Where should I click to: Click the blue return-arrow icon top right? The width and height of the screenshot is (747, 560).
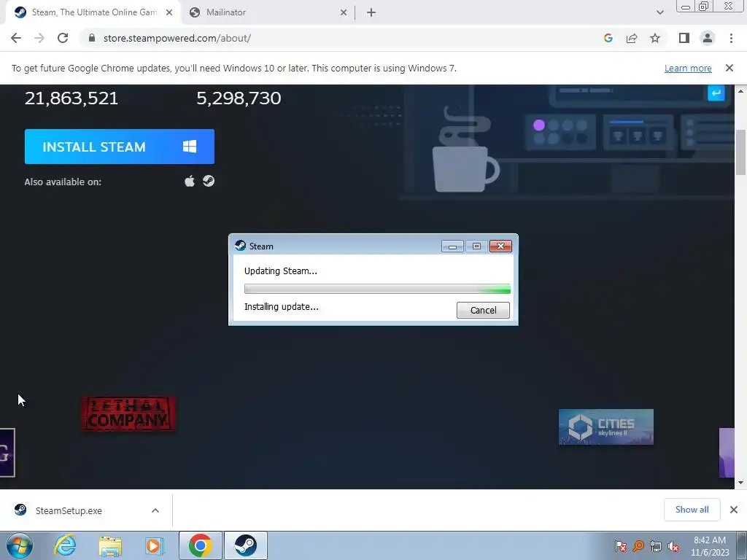[x=716, y=93]
